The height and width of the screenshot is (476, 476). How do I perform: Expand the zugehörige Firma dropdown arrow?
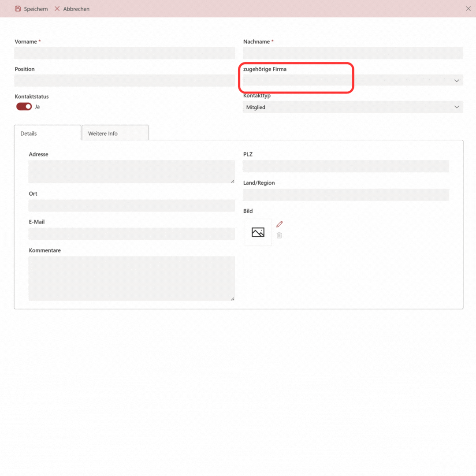[457, 81]
